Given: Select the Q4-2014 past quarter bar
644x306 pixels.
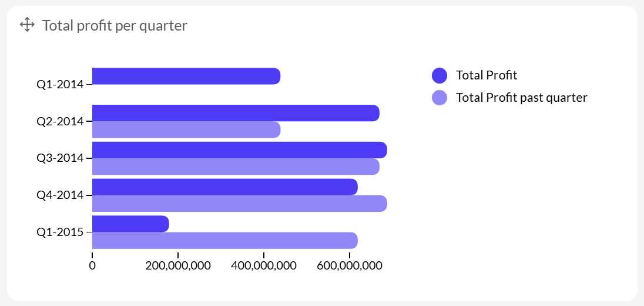Looking at the screenshot, I should coord(239,204).
